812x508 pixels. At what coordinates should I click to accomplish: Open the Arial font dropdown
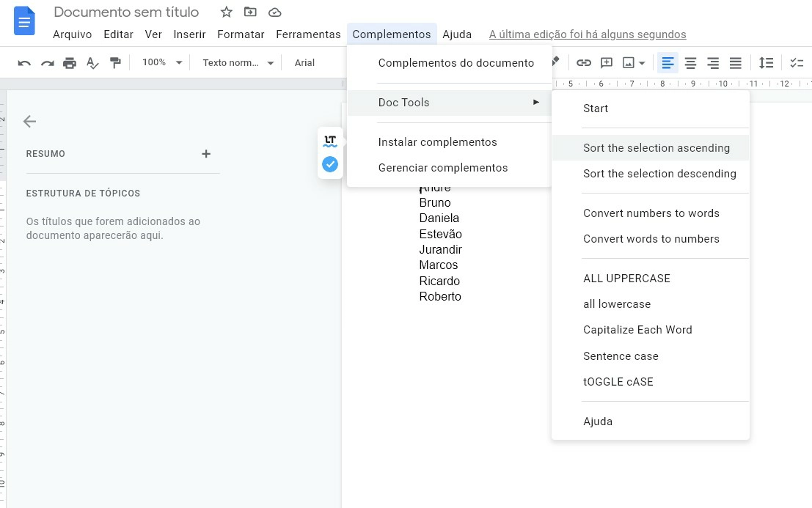point(304,62)
